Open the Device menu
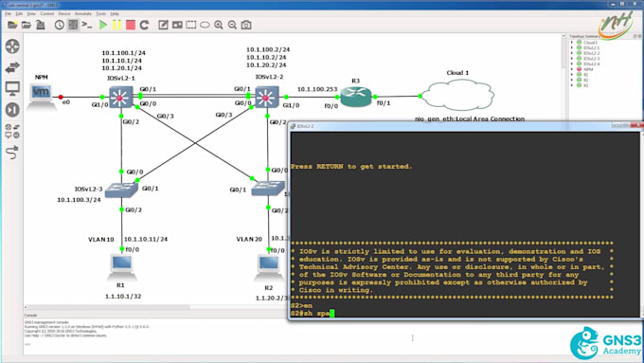 click(64, 13)
